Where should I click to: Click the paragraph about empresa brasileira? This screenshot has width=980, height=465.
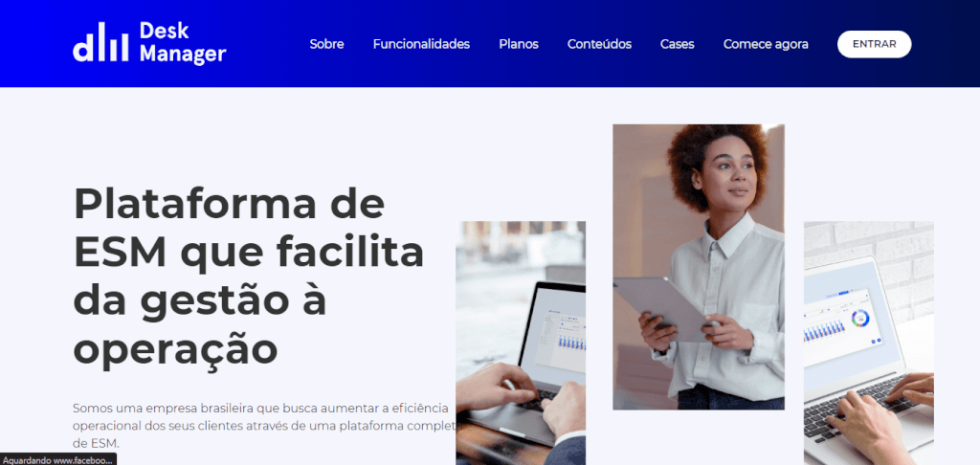[262, 426]
